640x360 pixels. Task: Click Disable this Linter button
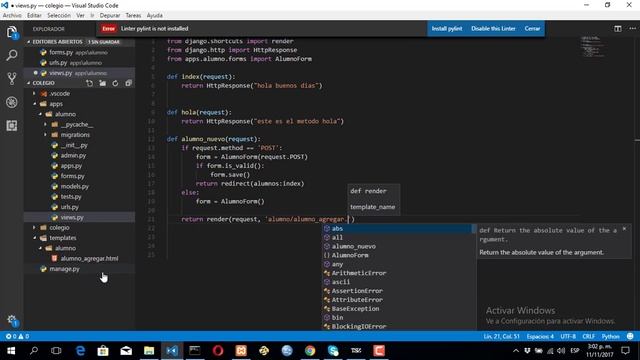493,29
